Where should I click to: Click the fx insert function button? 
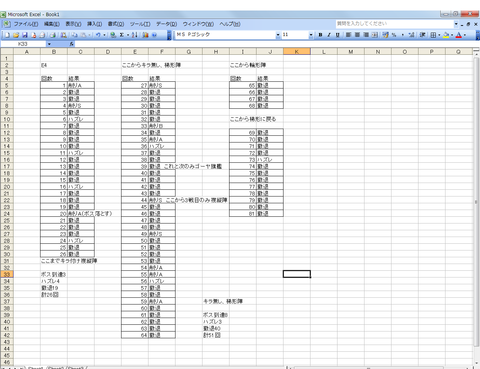72,44
